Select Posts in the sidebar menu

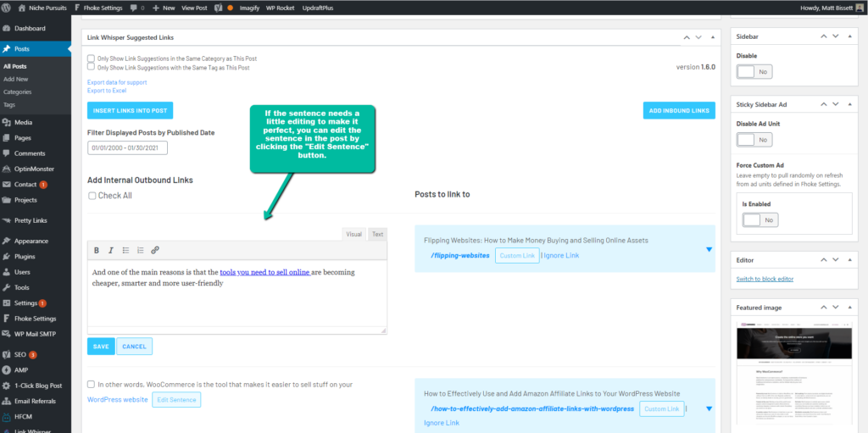36,49
